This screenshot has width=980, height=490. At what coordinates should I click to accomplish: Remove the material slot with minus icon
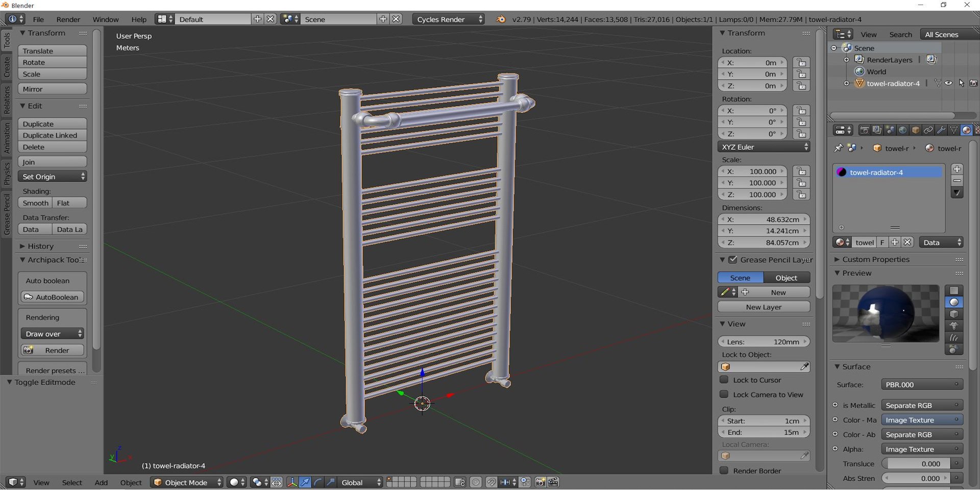tap(957, 181)
